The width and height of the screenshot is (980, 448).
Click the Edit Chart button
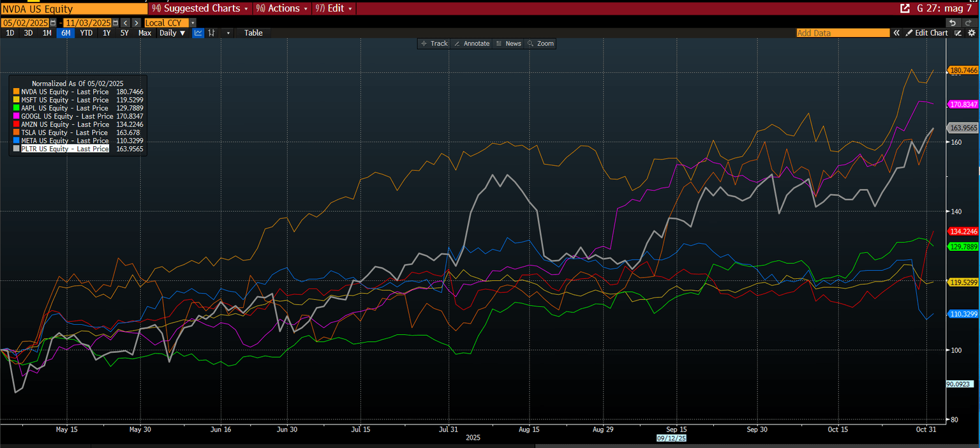(x=927, y=33)
